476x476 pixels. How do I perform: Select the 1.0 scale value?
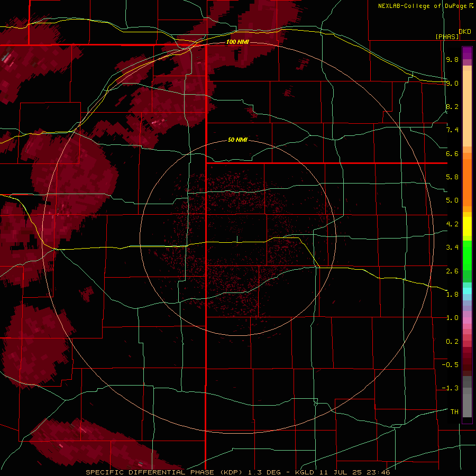[x=452, y=318]
